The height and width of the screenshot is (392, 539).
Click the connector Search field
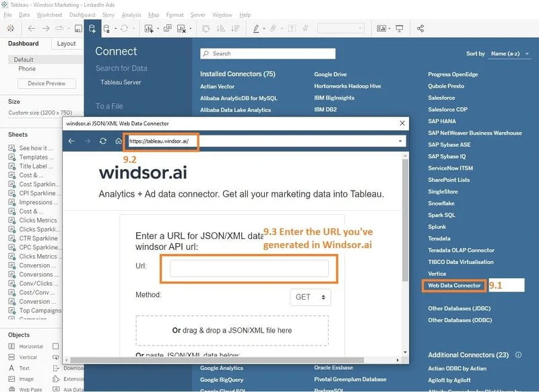click(x=267, y=54)
